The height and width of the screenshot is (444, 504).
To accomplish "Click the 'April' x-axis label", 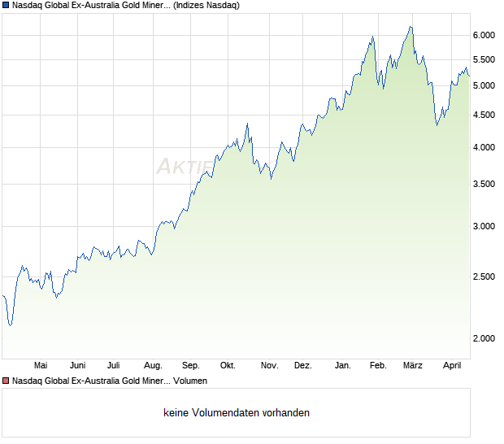I will click(452, 366).
